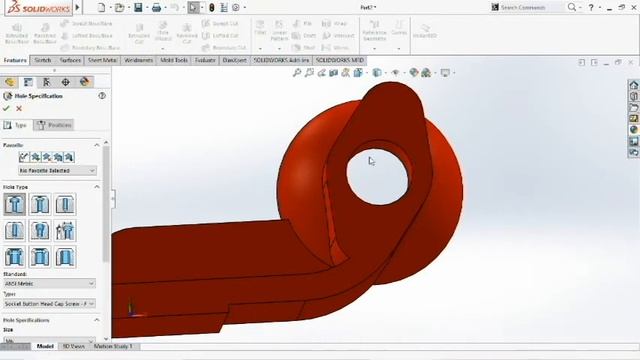Open the File Explorer folder icon in task pane
Viewport: 640px width, 360px height.
click(633, 108)
